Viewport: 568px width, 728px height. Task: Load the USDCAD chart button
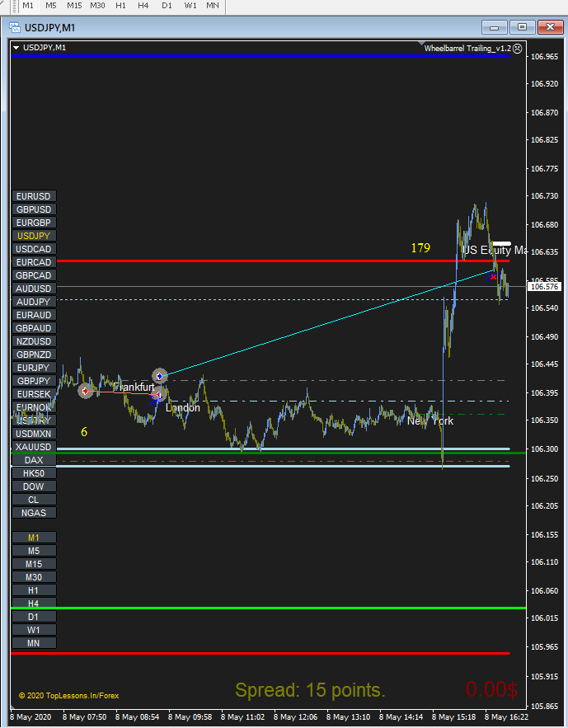(x=34, y=249)
